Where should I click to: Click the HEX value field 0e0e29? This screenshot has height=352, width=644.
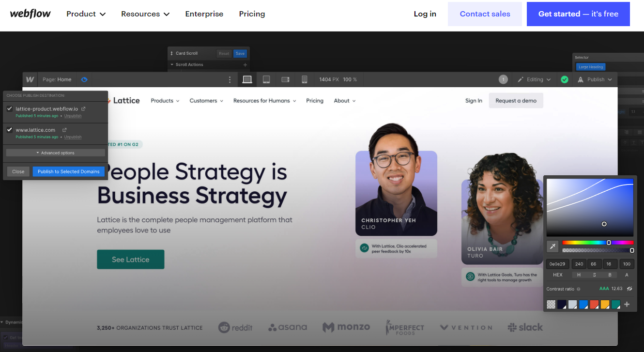pos(558,264)
